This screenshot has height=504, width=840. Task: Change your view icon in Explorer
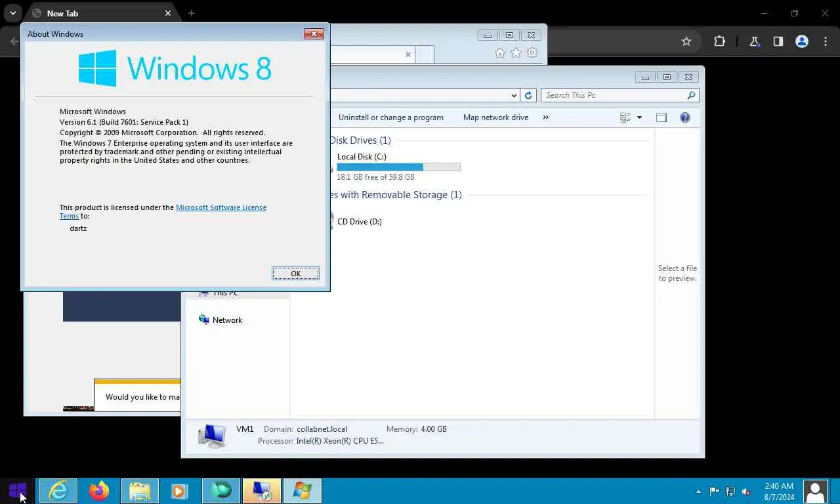click(x=625, y=117)
